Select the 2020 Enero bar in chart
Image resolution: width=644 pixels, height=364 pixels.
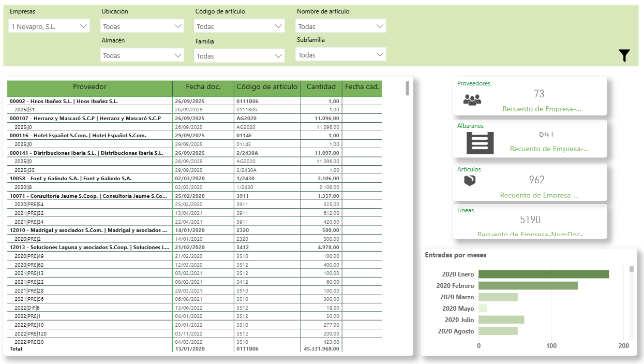coord(543,274)
